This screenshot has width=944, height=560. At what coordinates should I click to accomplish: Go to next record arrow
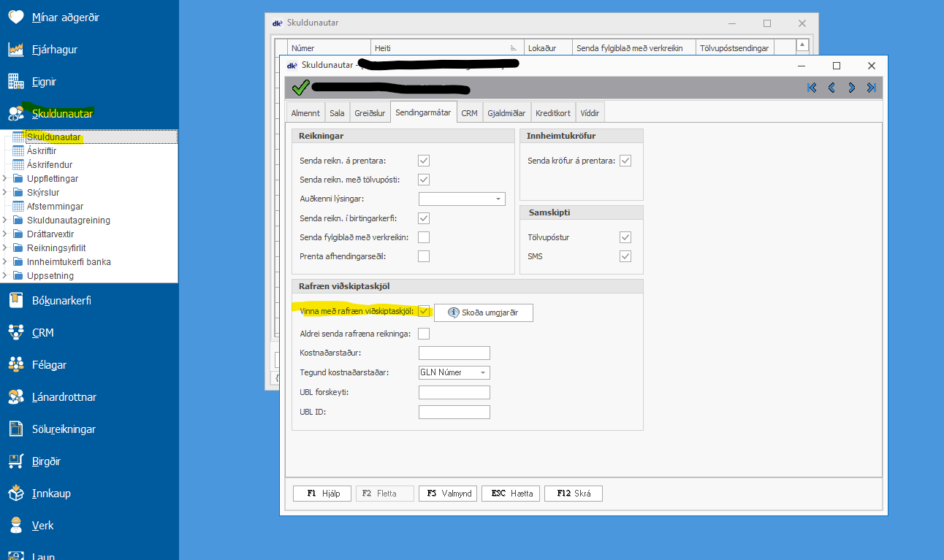(x=851, y=88)
